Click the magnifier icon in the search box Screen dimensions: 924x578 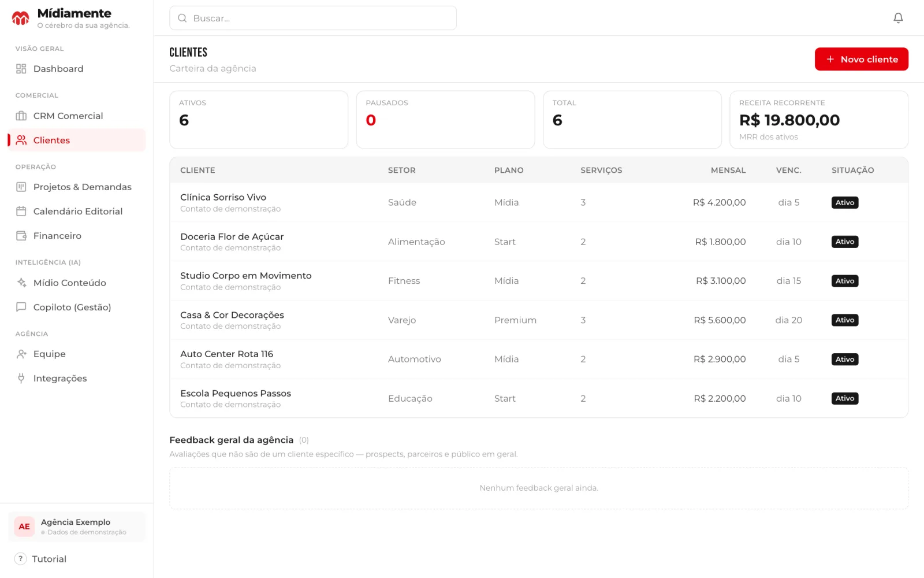coord(182,18)
